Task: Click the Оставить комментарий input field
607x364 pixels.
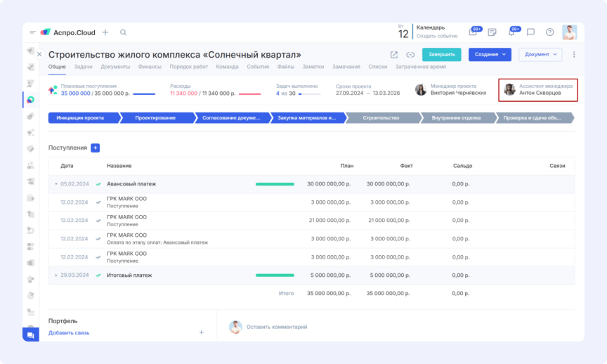Action: tap(276, 327)
